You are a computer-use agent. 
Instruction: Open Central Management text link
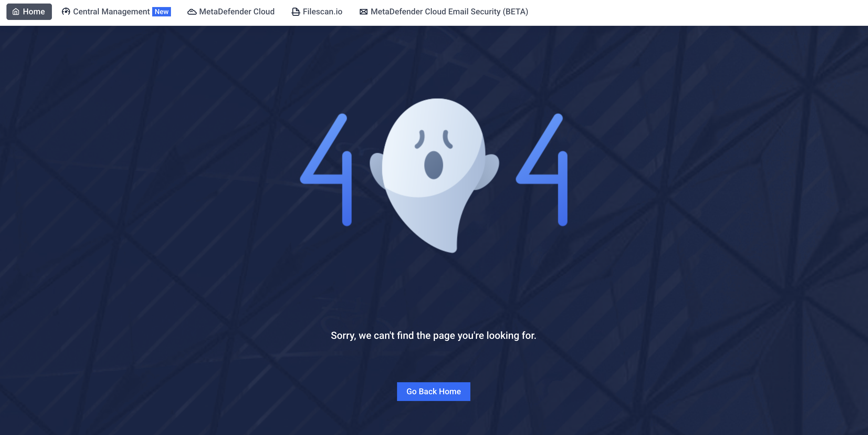tap(111, 12)
